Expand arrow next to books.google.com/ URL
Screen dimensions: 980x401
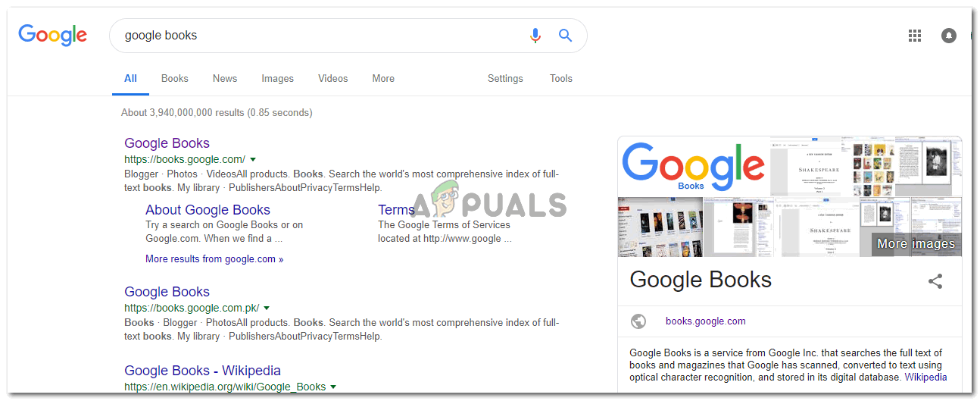pyautogui.click(x=253, y=159)
